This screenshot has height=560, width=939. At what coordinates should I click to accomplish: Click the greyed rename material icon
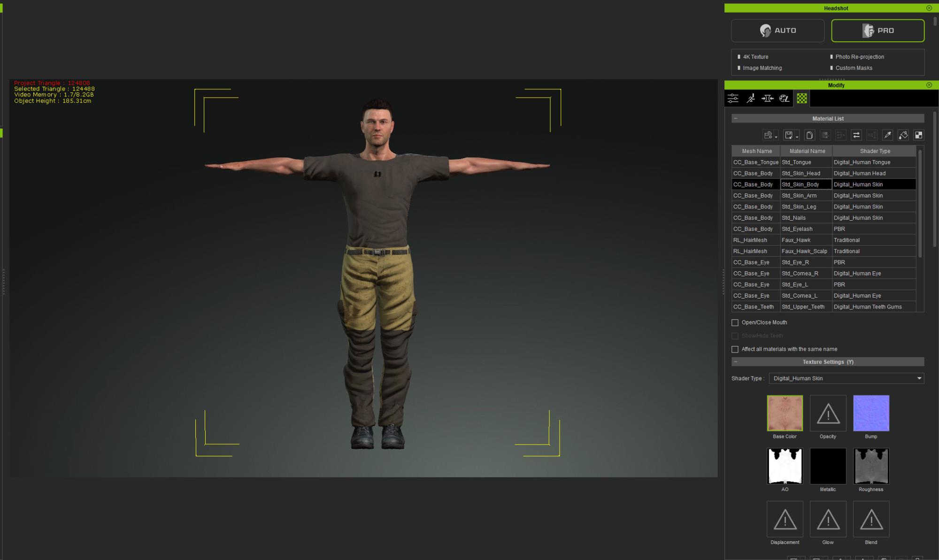[872, 135]
